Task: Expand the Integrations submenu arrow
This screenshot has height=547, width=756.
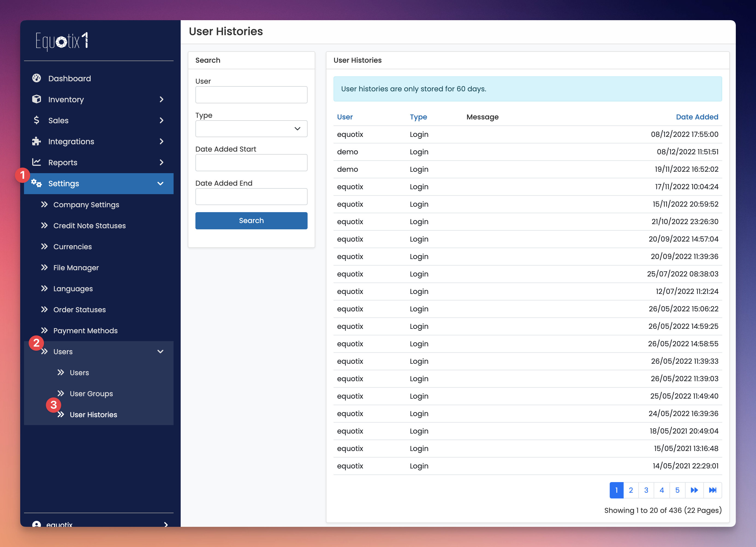Action: pyautogui.click(x=161, y=141)
